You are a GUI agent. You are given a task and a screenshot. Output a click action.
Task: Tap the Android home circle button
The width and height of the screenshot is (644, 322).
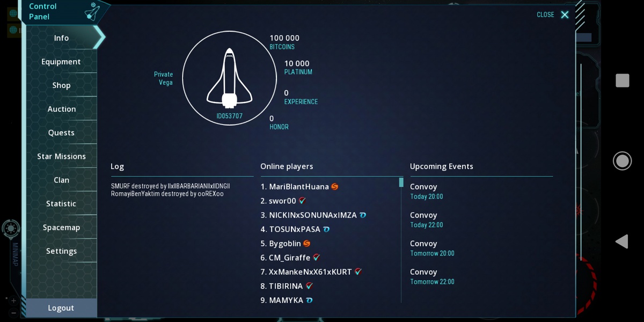click(623, 161)
